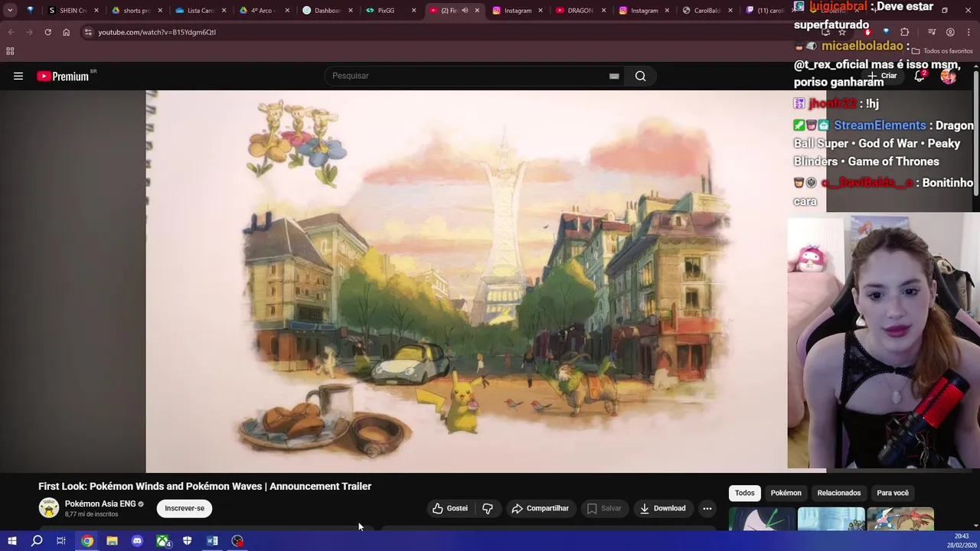Open Xbox app from taskbar
The width and height of the screenshot is (980, 551).
click(x=162, y=541)
